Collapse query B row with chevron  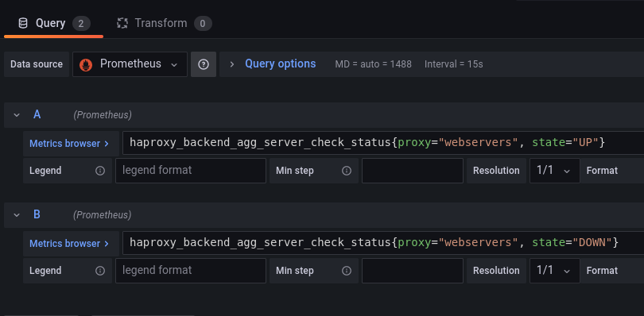(x=17, y=215)
